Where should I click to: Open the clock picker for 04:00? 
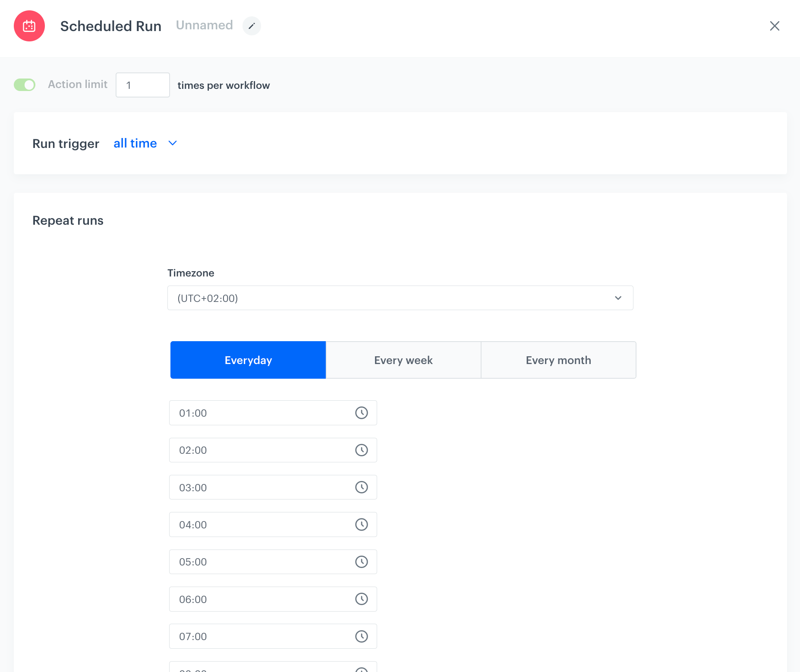(362, 524)
